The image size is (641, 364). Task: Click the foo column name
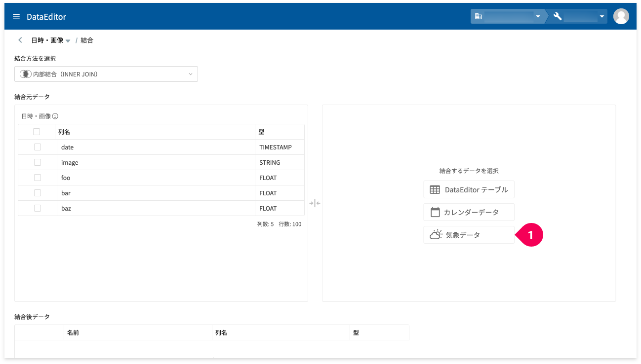[66, 178]
